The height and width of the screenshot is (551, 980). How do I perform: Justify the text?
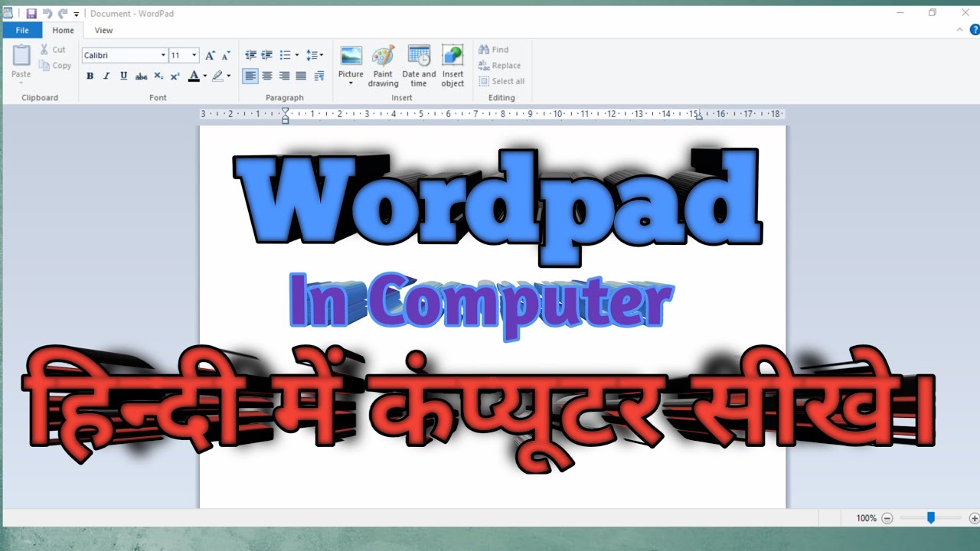coord(301,76)
